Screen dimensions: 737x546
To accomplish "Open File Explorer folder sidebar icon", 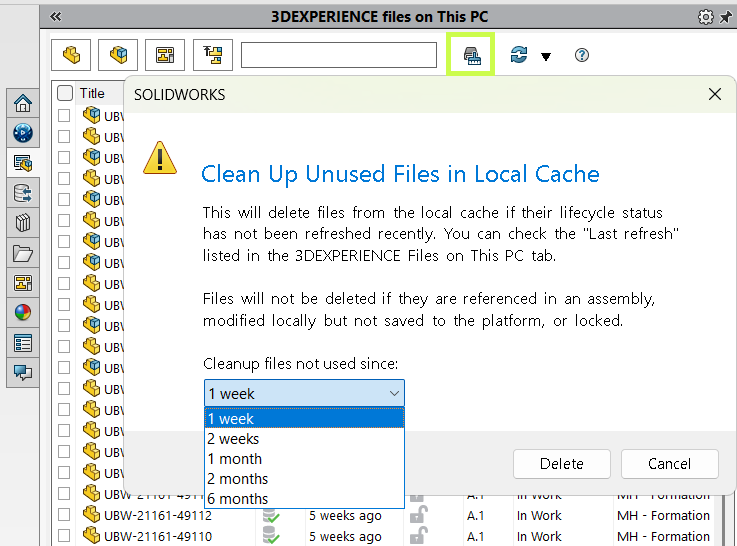I will [x=23, y=253].
